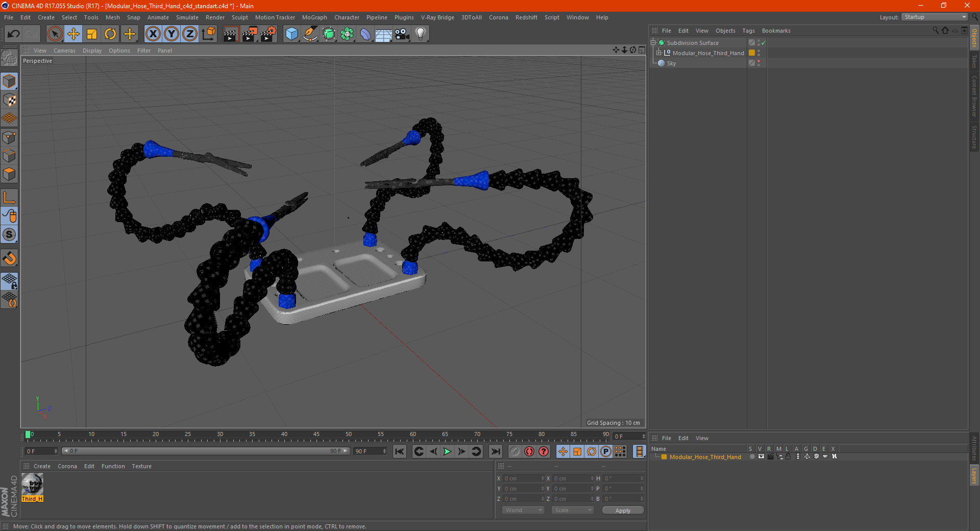
Task: Click the Locked Workplane icon
Action: 9,281
